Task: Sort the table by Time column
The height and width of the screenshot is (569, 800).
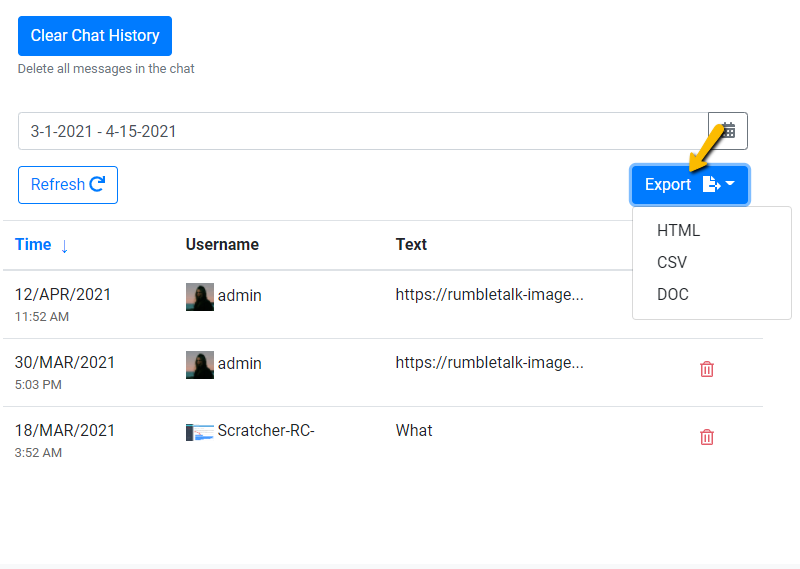Action: coord(33,245)
